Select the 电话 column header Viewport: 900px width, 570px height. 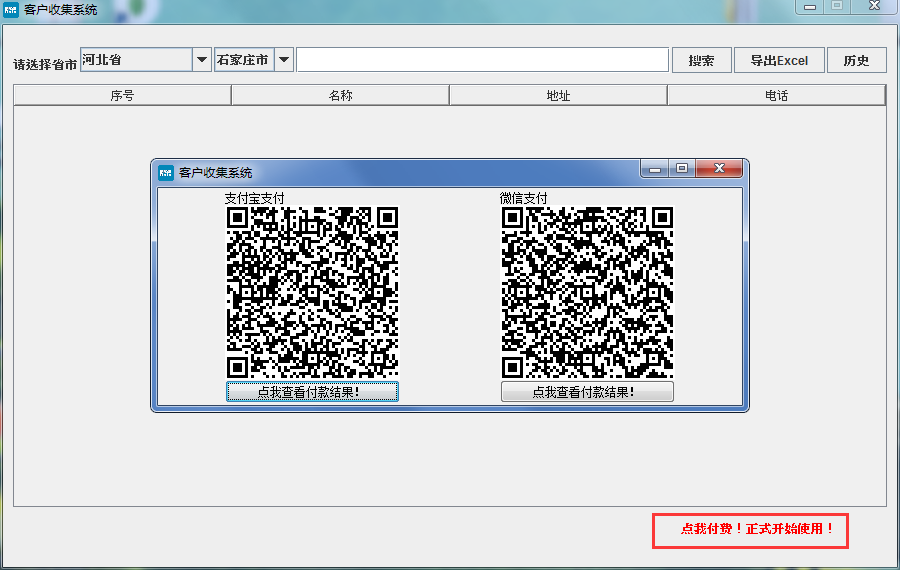click(x=776, y=96)
